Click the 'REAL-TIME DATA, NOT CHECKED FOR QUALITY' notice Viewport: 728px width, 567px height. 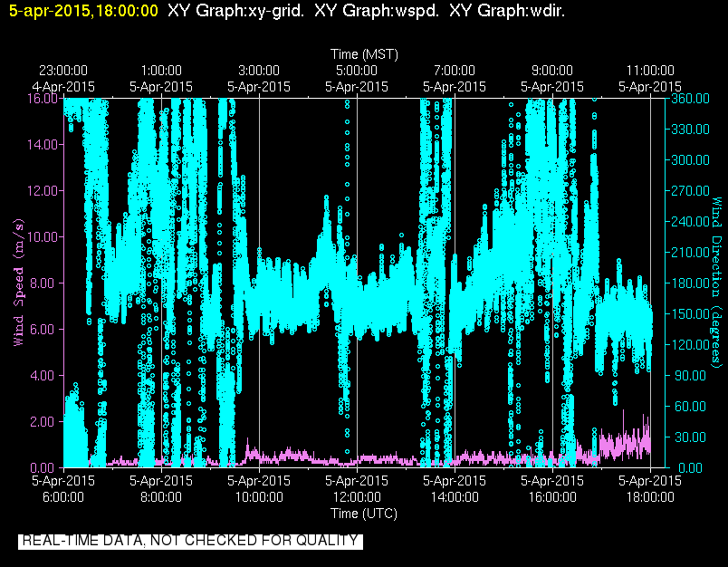coord(190,541)
